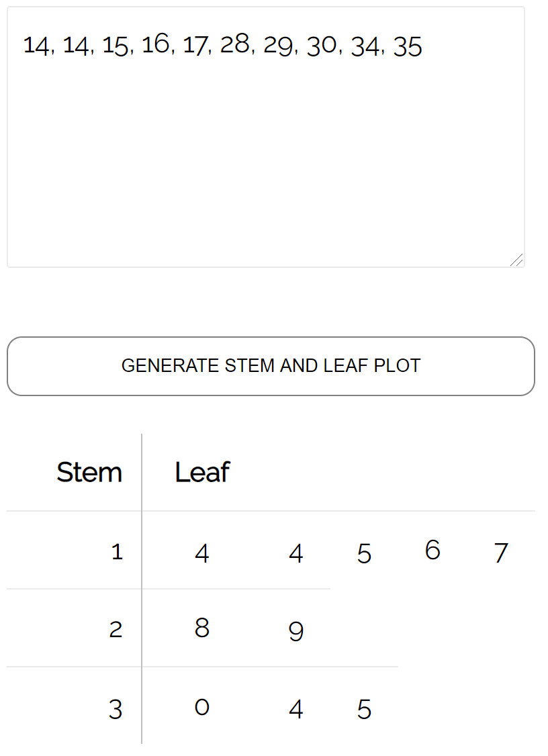Select the Stem column header
Screen dimensions: 548x756
pyautogui.click(x=89, y=472)
